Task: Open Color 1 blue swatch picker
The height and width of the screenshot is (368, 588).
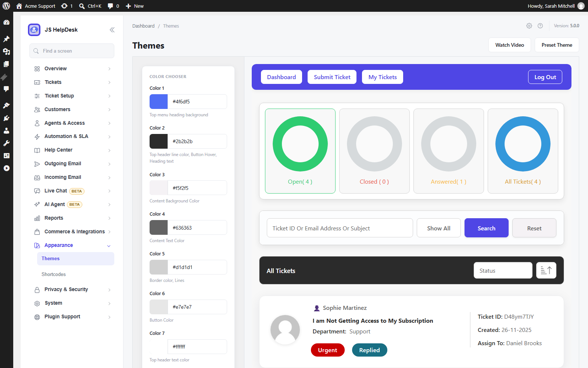Action: pos(158,102)
